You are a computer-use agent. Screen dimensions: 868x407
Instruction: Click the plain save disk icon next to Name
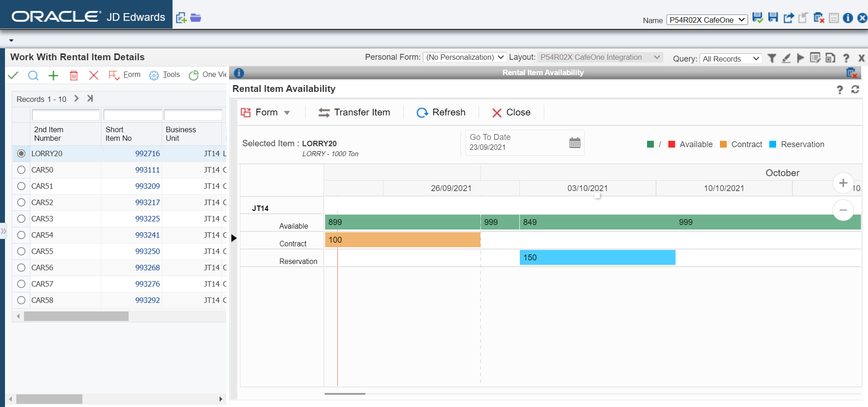(773, 18)
